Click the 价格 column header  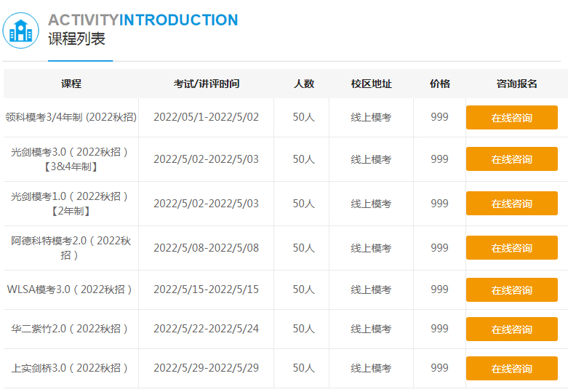(x=439, y=84)
